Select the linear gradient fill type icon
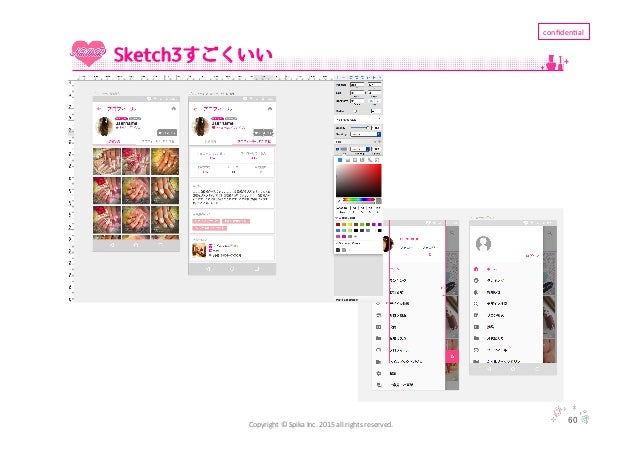 [x=347, y=160]
